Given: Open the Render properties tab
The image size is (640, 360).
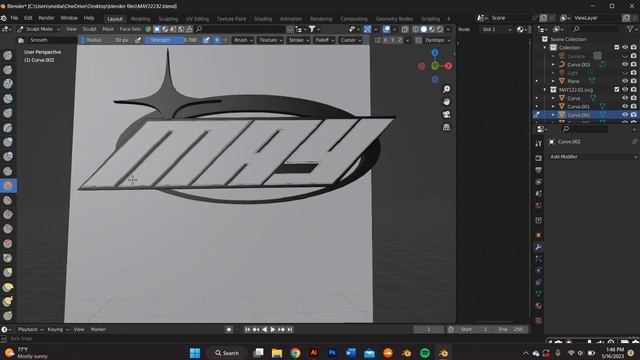Looking at the screenshot, I should [538, 158].
